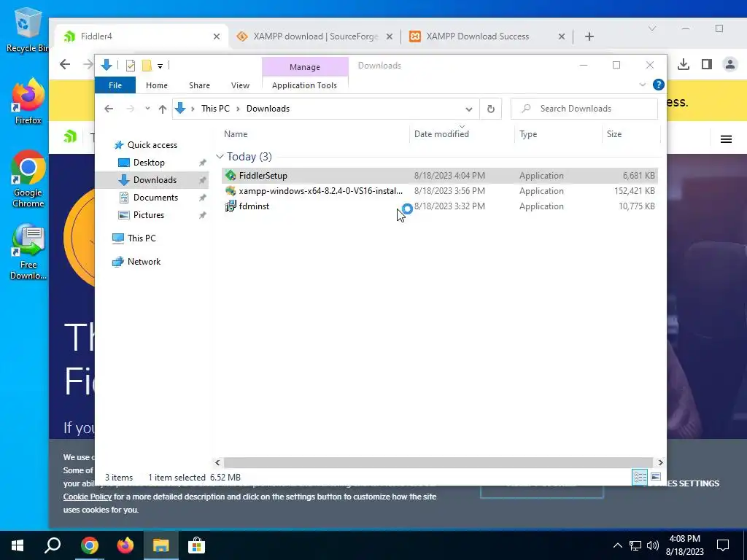Click the volume icon in system tray
The height and width of the screenshot is (560, 747).
[x=652, y=545]
